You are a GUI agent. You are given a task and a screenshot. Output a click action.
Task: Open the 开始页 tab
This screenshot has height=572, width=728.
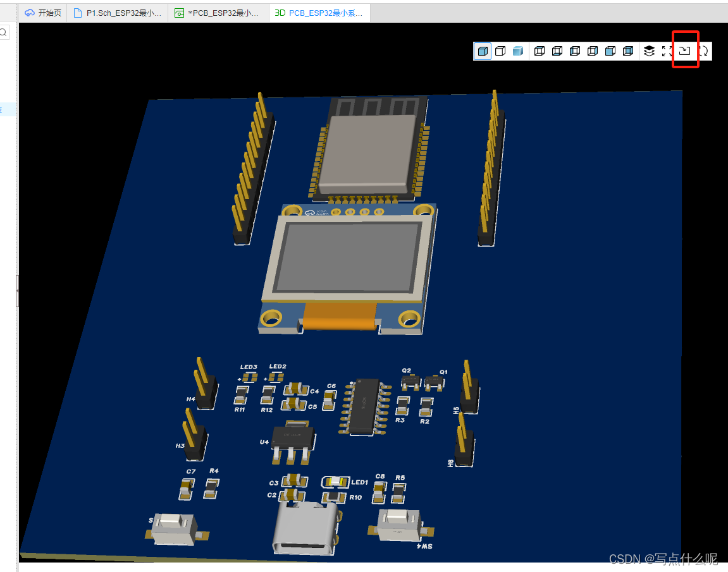pos(43,13)
